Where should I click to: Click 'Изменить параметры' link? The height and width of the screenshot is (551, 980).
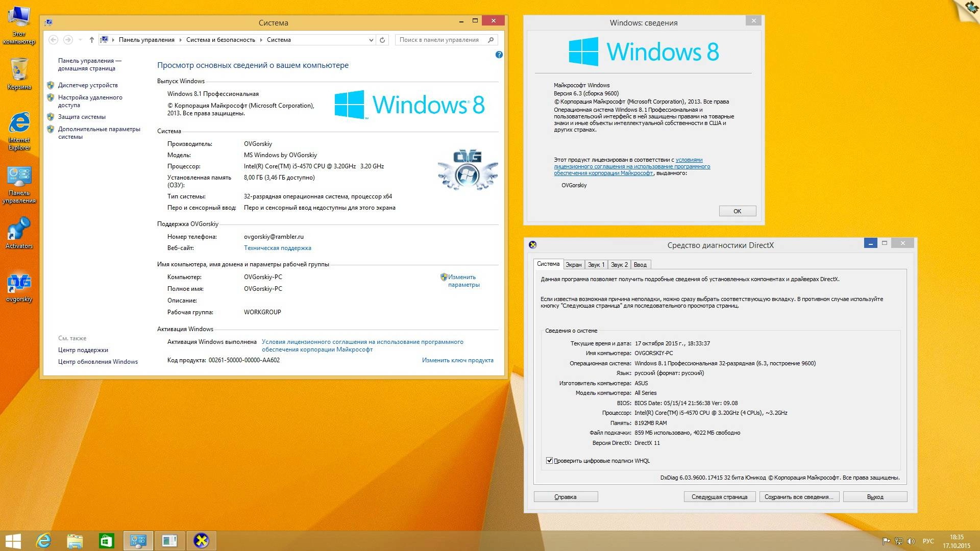pyautogui.click(x=463, y=281)
